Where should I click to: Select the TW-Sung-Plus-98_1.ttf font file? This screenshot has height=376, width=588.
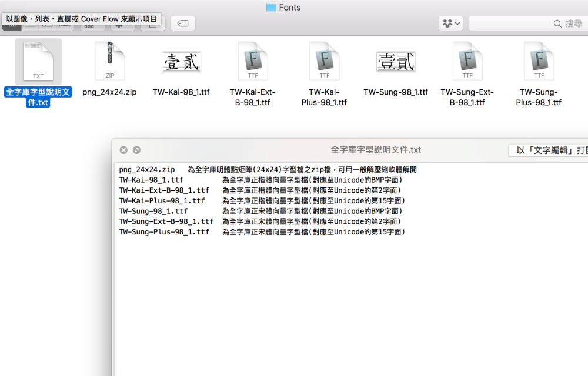click(539, 61)
